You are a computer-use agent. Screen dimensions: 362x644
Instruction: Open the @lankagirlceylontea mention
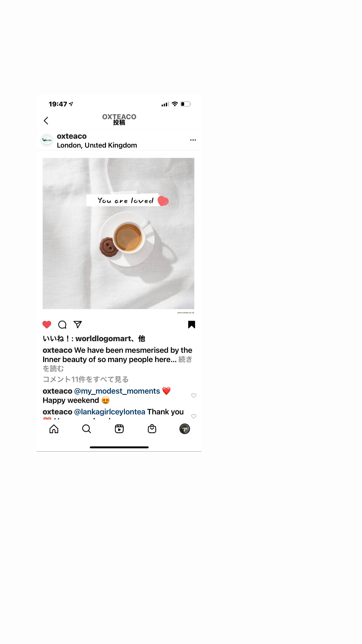(110, 412)
